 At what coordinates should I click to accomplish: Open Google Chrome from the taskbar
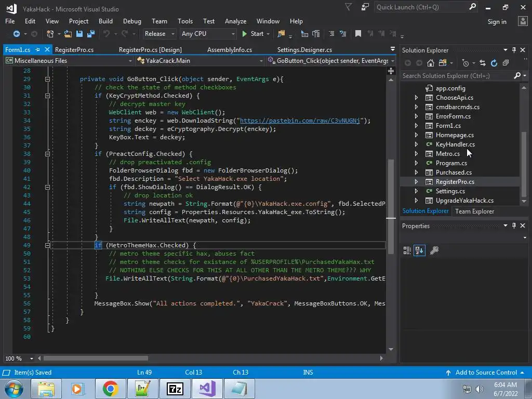pyautogui.click(x=110, y=389)
